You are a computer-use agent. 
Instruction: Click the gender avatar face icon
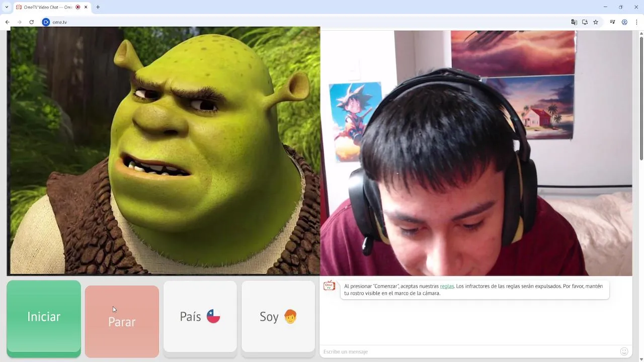(x=290, y=316)
